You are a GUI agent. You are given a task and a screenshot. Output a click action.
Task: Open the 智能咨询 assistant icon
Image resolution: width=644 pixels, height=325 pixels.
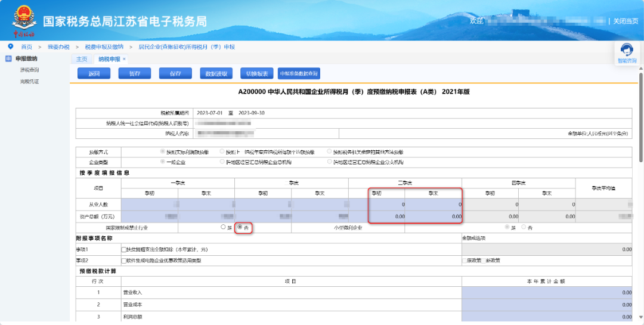click(x=627, y=50)
